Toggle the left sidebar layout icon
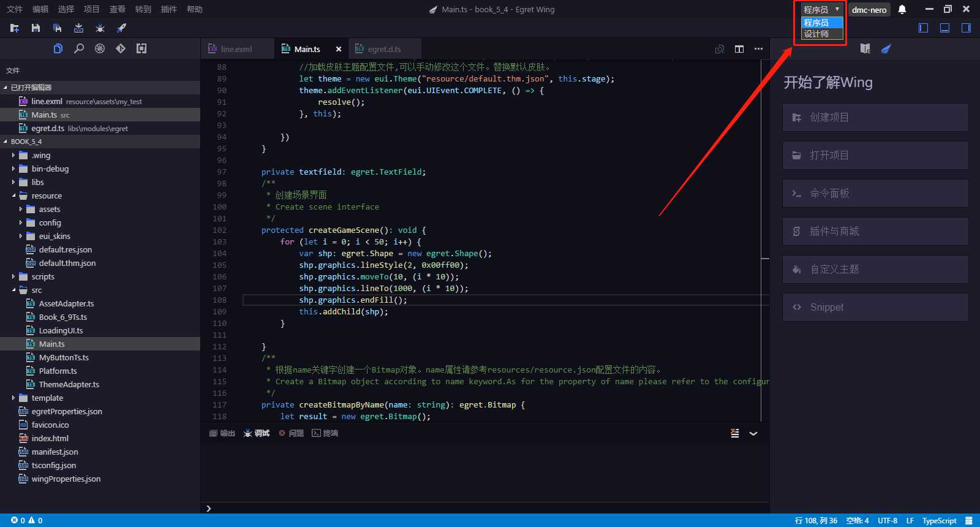 (x=924, y=28)
